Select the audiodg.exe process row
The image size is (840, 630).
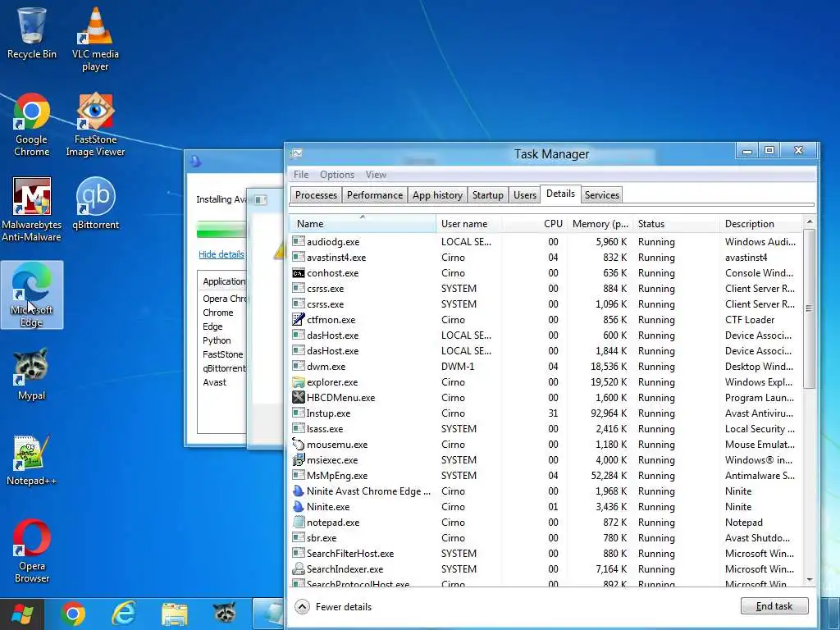pos(546,242)
